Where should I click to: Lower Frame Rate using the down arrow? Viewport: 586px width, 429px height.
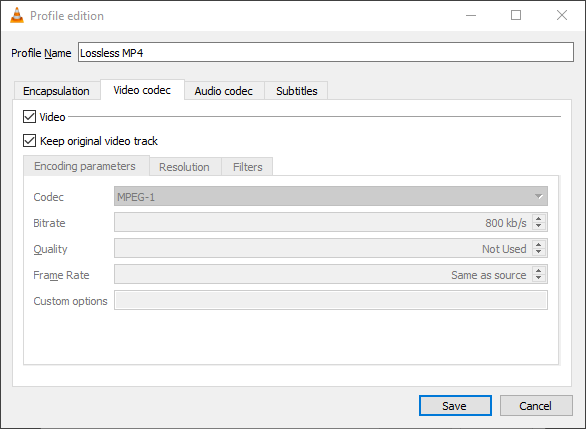(539, 278)
